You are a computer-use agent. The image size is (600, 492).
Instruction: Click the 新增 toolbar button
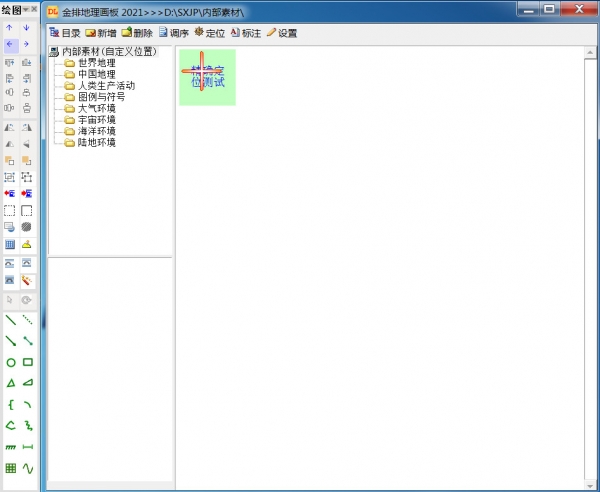[101, 33]
